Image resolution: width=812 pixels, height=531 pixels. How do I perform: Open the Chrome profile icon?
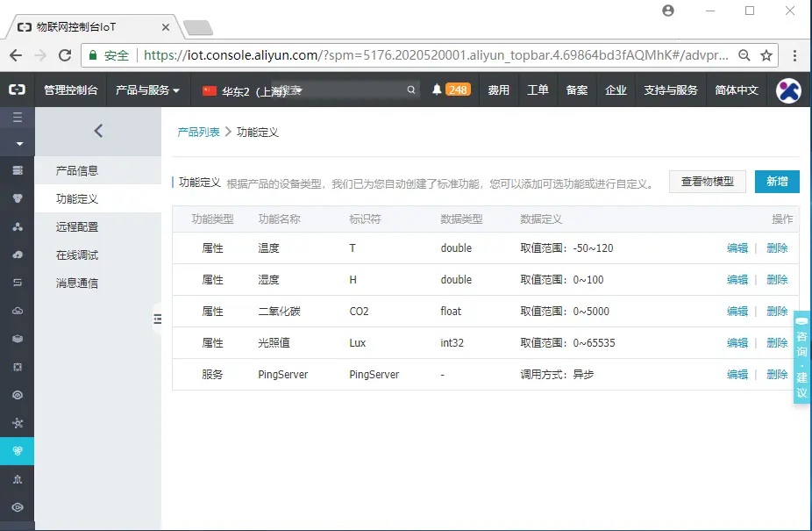[668, 11]
